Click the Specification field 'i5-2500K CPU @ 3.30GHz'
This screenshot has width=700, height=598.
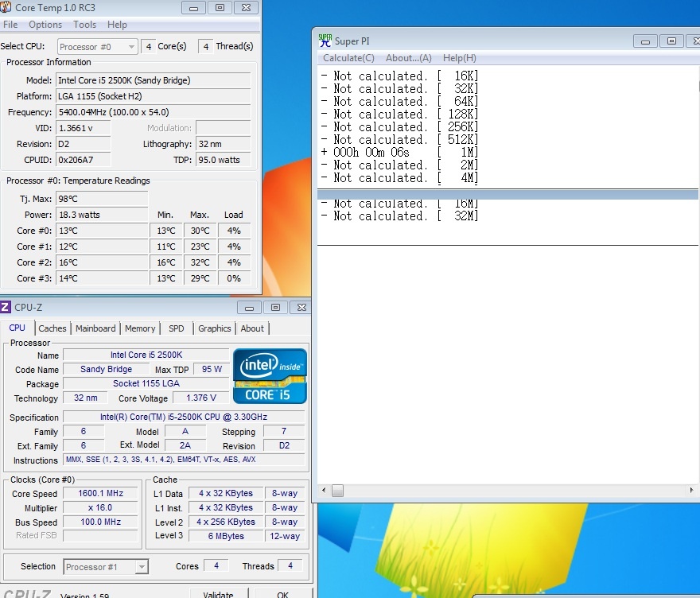tap(184, 417)
